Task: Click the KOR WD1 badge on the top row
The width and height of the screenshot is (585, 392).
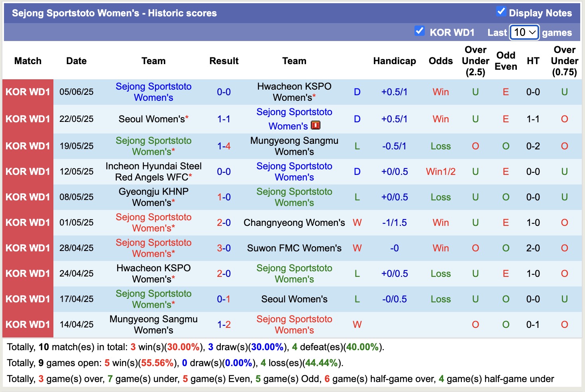Action: (27, 92)
